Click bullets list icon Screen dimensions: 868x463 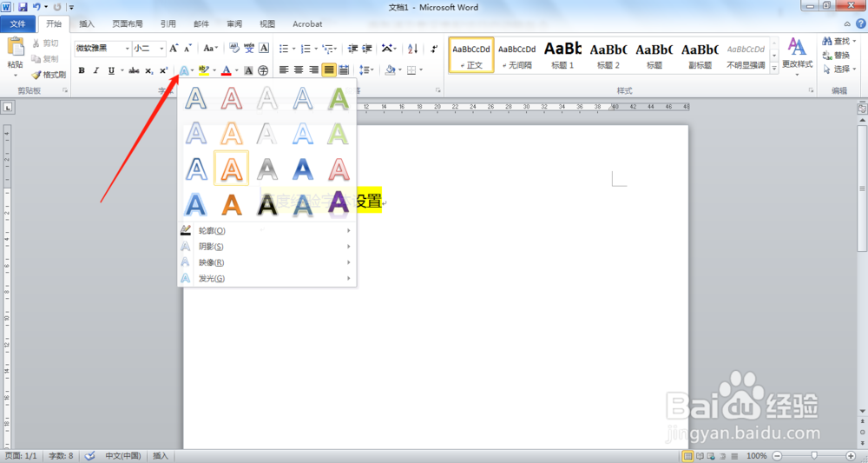coord(284,49)
